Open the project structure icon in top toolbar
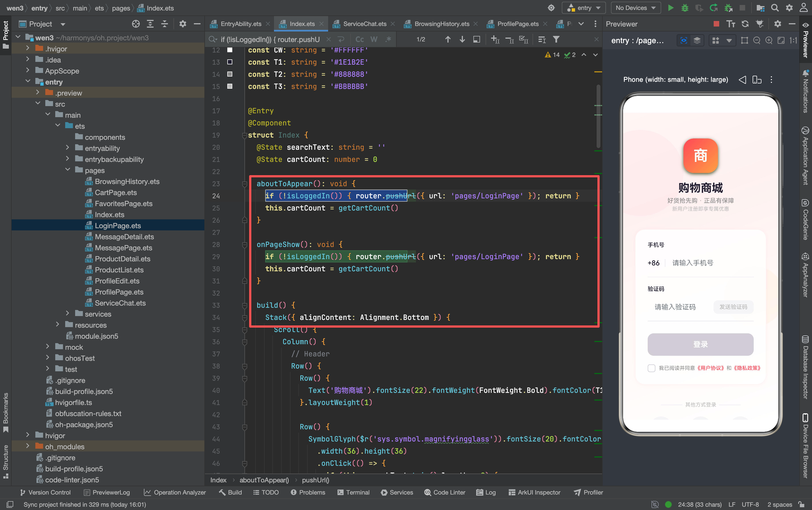812x510 pixels. tap(760, 8)
